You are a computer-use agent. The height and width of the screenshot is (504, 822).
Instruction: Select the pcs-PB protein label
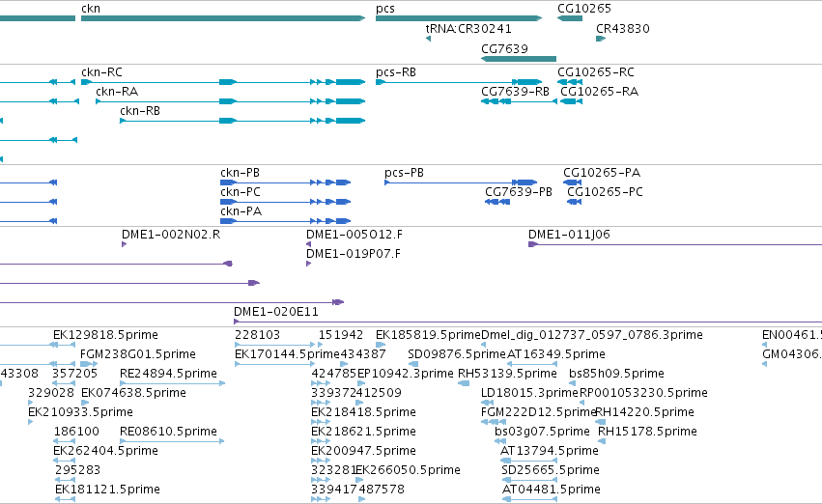(404, 173)
